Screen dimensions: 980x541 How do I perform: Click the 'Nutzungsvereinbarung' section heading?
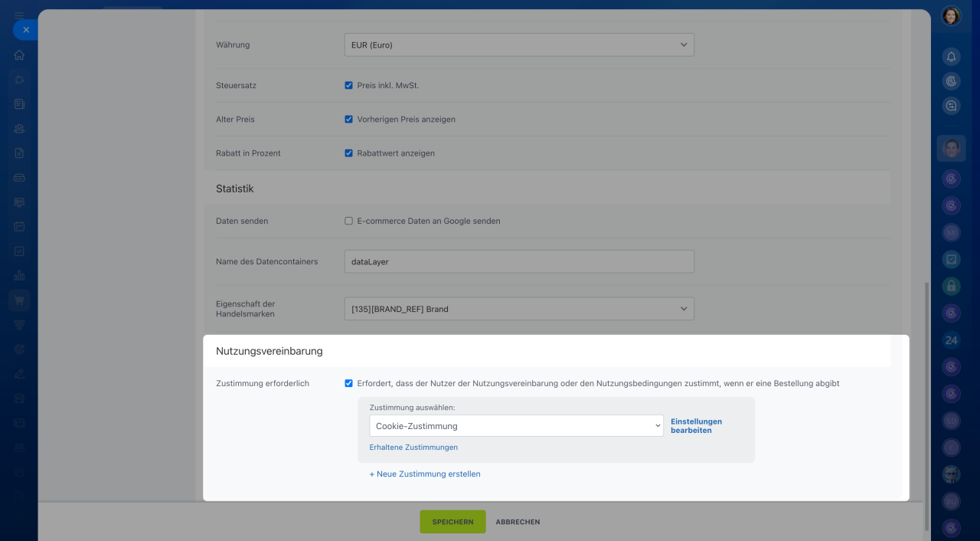tap(269, 351)
